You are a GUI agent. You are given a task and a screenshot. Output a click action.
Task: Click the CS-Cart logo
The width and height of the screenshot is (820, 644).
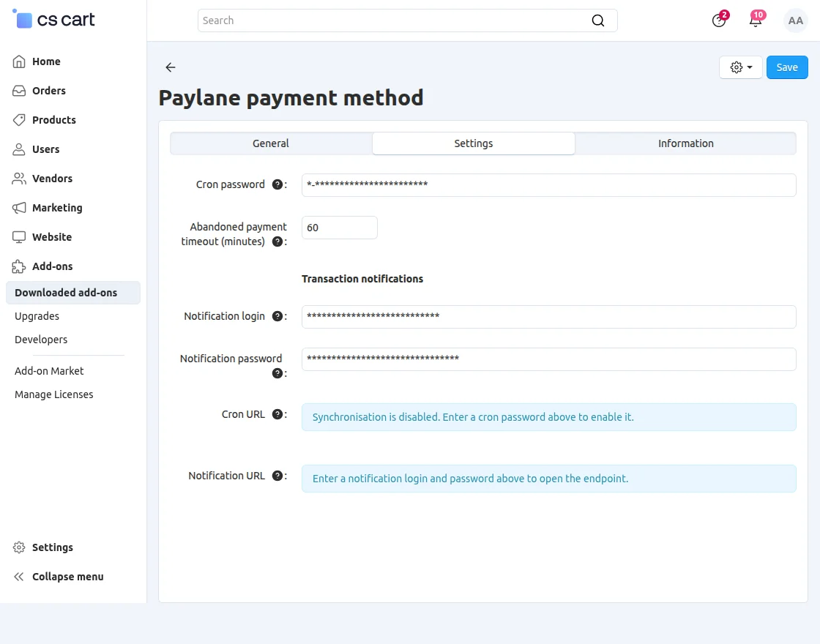click(x=53, y=19)
